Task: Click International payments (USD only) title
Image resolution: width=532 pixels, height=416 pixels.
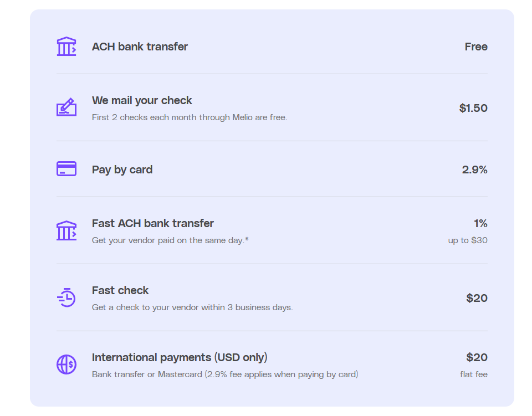Action: click(180, 357)
